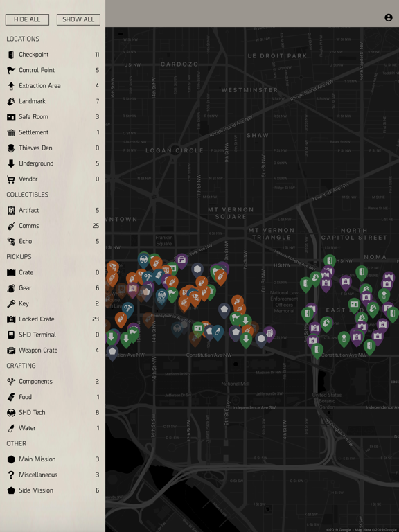The image size is (399, 532).
Task: Click the Key icon
Action: [x=11, y=303]
